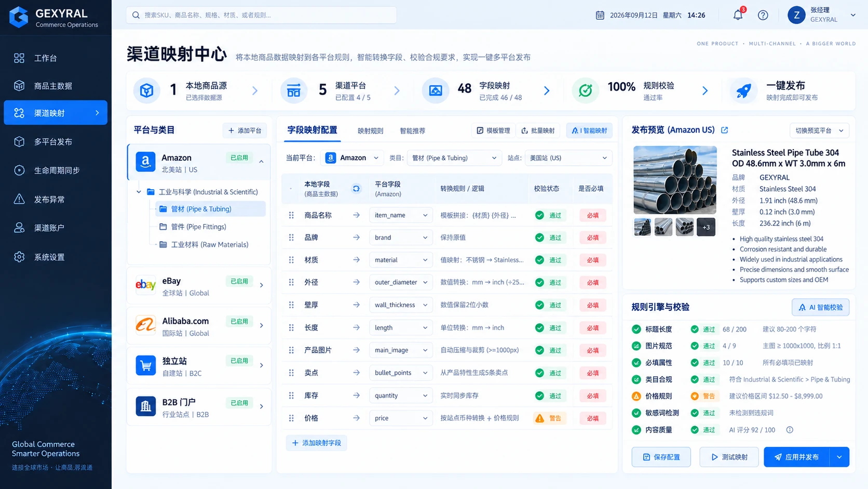Screen dimensions: 868x489
Task: Click the rocket icon for 一键发布
Action: coord(743,90)
